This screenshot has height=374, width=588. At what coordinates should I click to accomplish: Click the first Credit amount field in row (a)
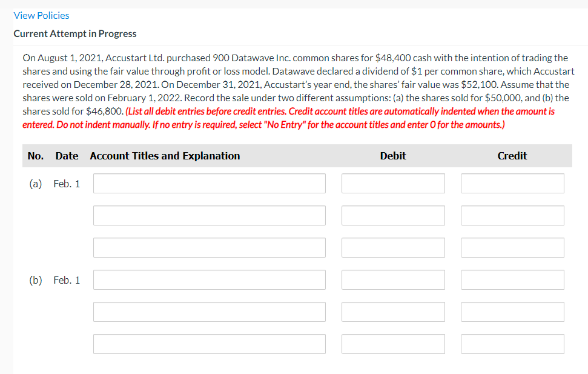click(x=512, y=183)
